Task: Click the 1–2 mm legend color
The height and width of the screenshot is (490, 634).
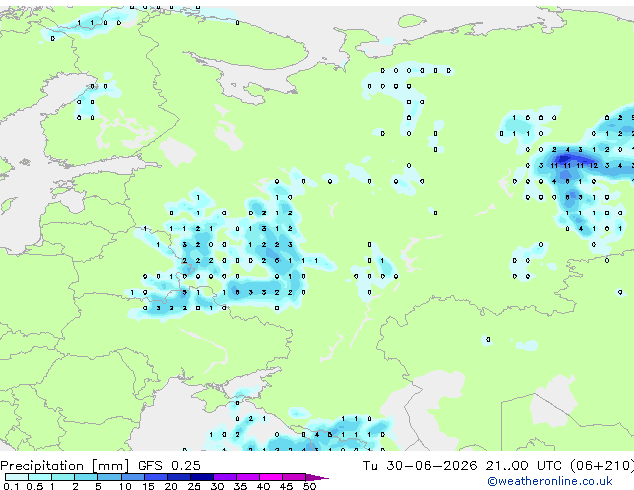Action: pos(63,477)
